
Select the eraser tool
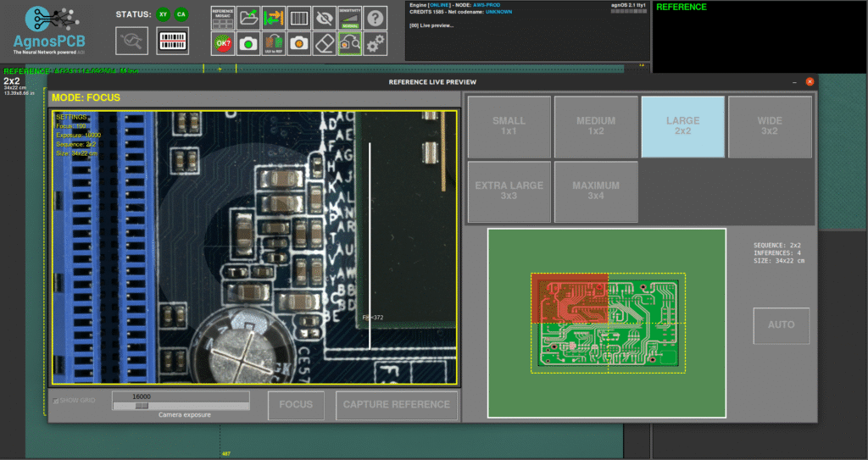325,42
